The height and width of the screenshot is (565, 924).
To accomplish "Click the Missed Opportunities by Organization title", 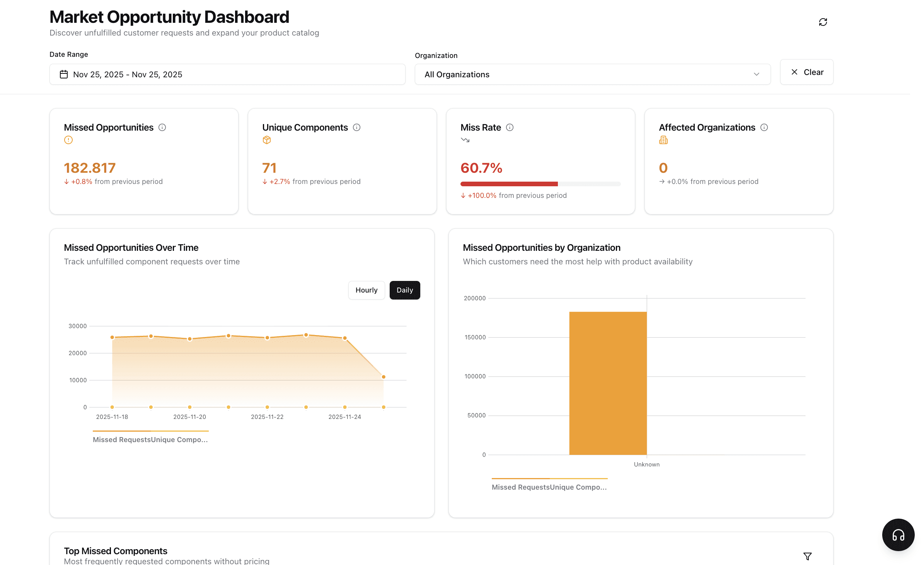I will (x=542, y=248).
